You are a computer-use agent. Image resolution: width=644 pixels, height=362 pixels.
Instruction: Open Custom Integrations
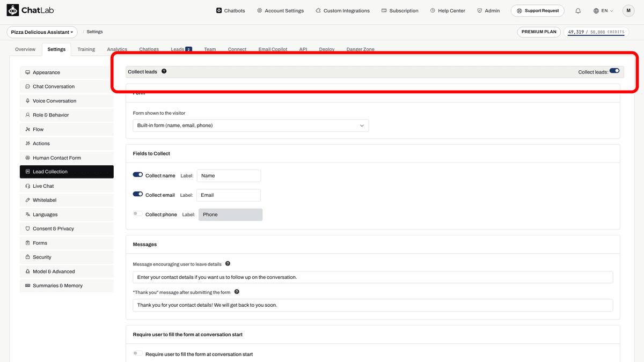342,11
